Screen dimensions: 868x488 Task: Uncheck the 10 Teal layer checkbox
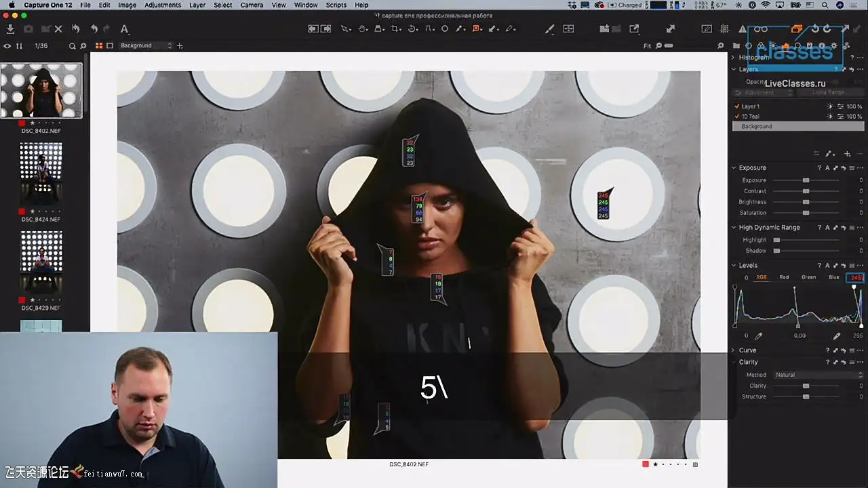coord(736,117)
